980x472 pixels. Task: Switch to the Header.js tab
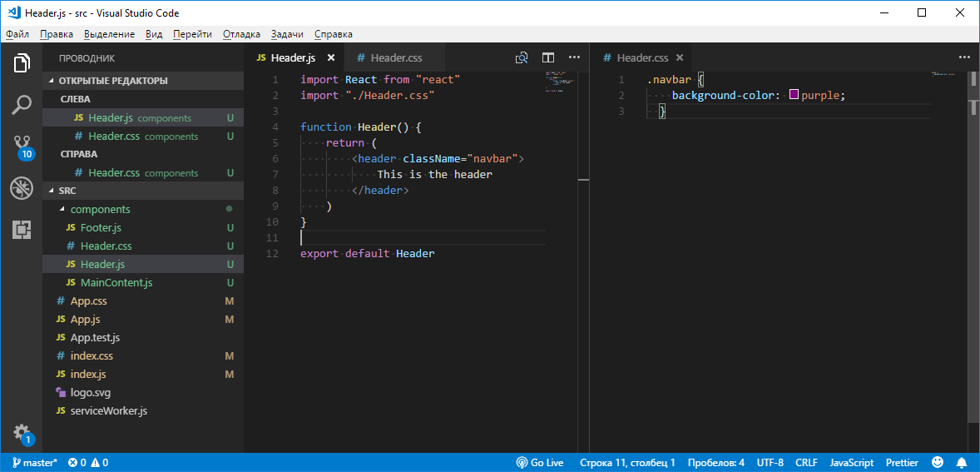point(294,58)
